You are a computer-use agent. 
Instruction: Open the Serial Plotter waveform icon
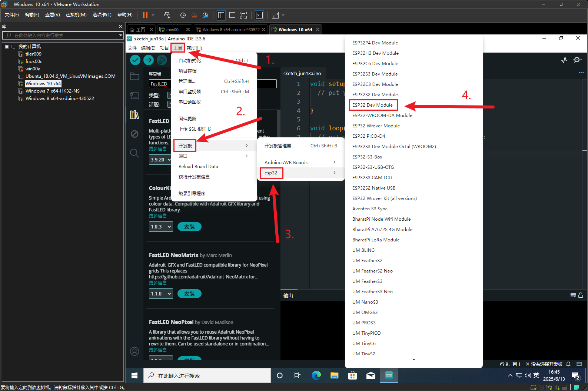coord(564,60)
